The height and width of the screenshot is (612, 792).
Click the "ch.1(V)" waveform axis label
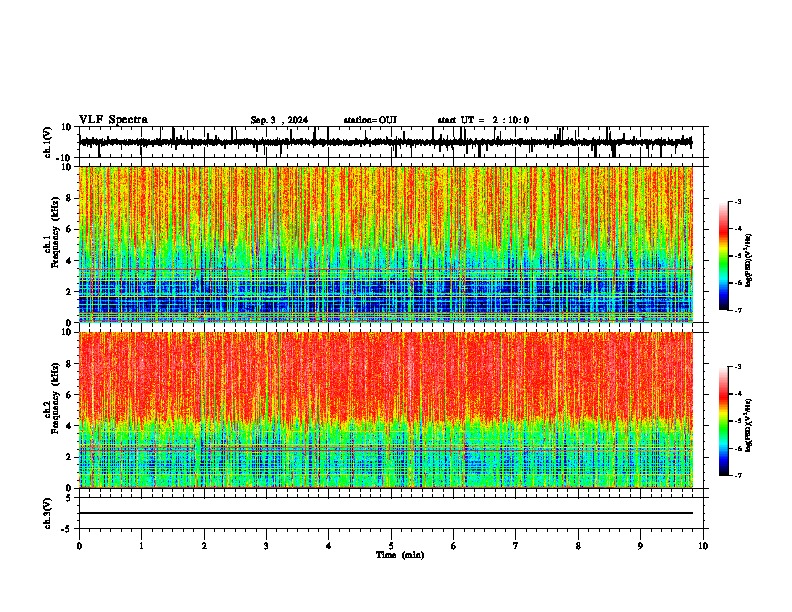[48, 142]
